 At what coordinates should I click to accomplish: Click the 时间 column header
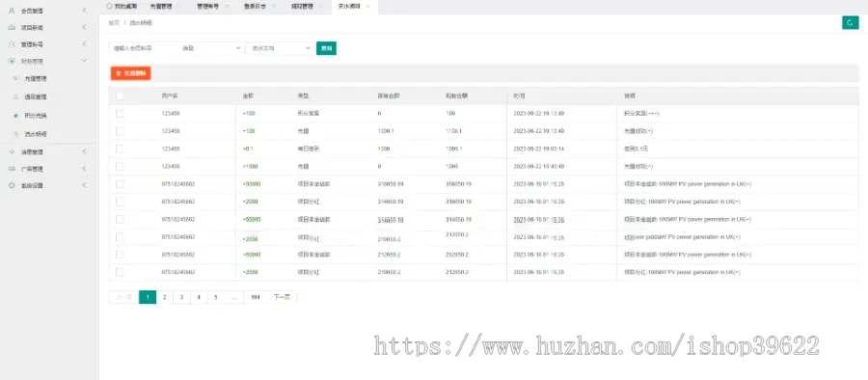click(x=519, y=95)
